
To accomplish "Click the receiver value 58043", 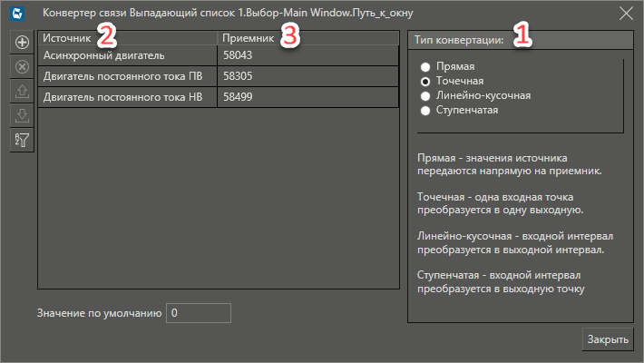I will (x=307, y=56).
